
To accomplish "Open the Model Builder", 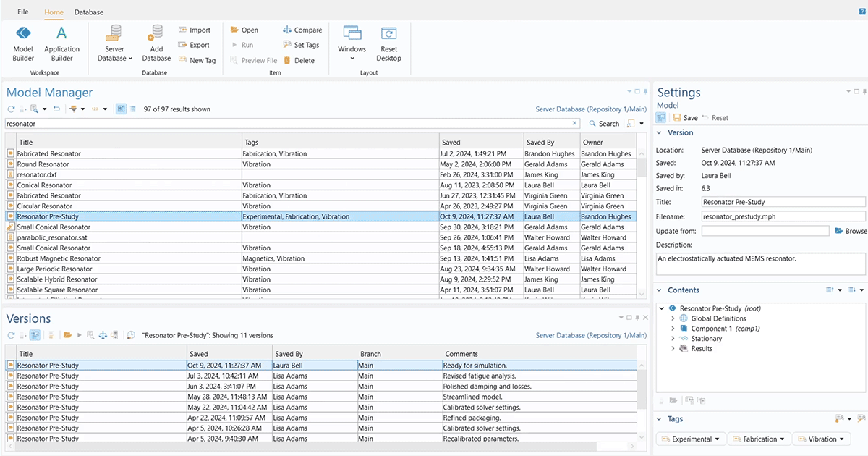I will (x=22, y=41).
